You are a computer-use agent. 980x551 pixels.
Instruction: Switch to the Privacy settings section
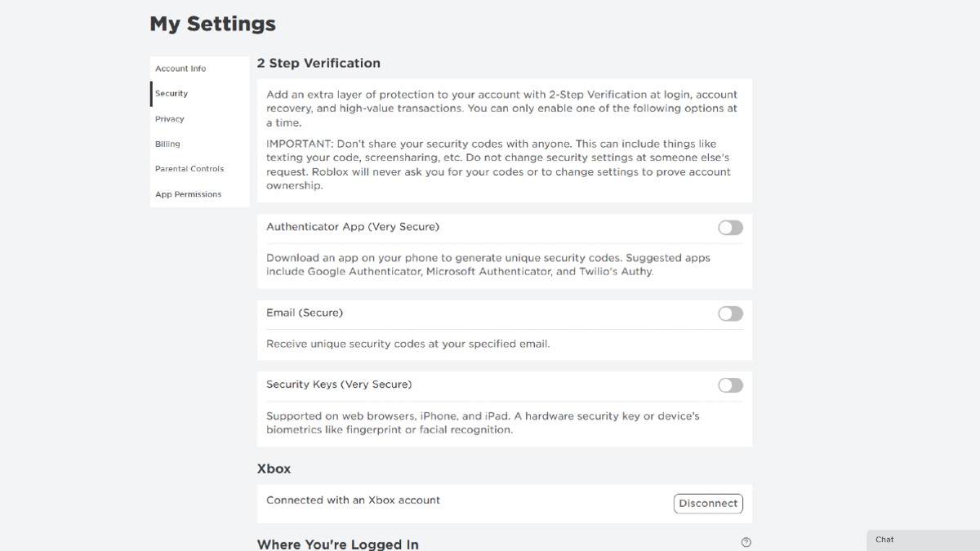[x=169, y=118]
